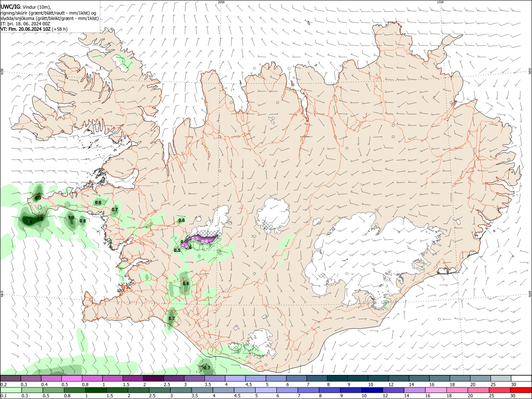Click the 20W longitude label at the top

[x=221, y=2]
